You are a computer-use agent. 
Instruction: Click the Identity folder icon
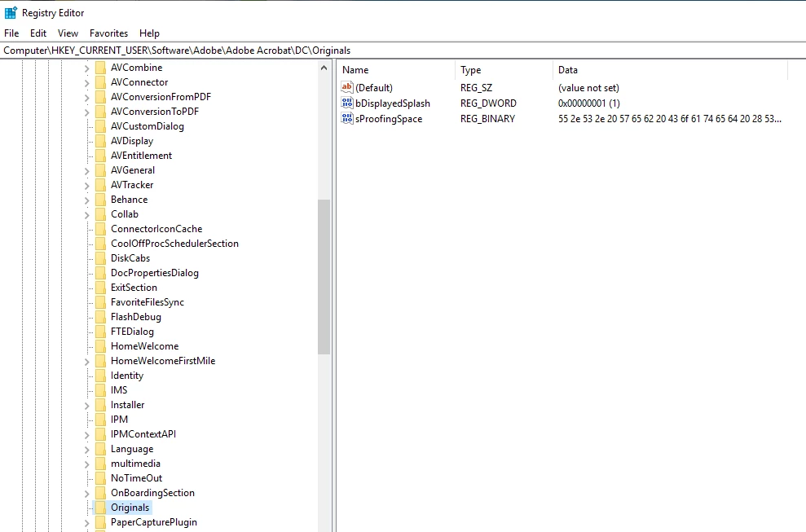tap(101, 376)
